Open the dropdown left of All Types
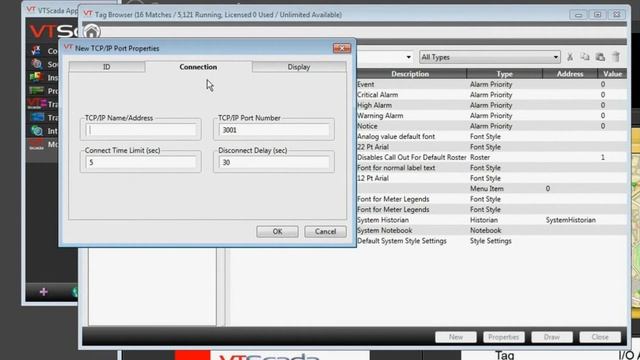 tap(408, 57)
